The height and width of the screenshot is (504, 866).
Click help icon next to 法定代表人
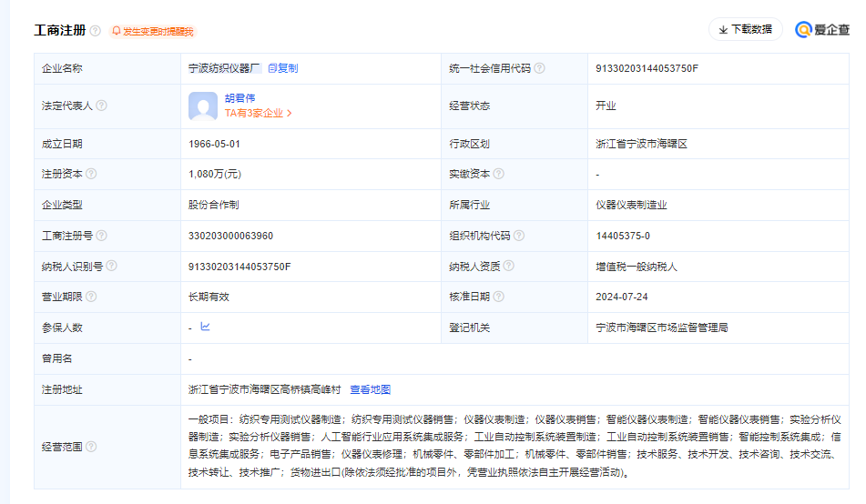click(x=102, y=106)
